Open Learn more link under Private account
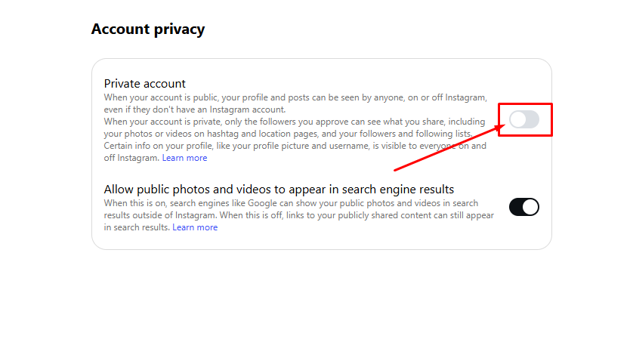630x364 pixels. (x=184, y=158)
